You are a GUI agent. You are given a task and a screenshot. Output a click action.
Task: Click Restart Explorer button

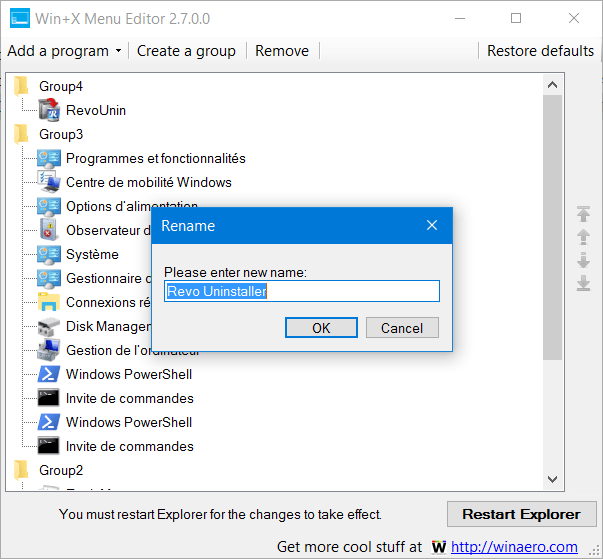tap(521, 514)
